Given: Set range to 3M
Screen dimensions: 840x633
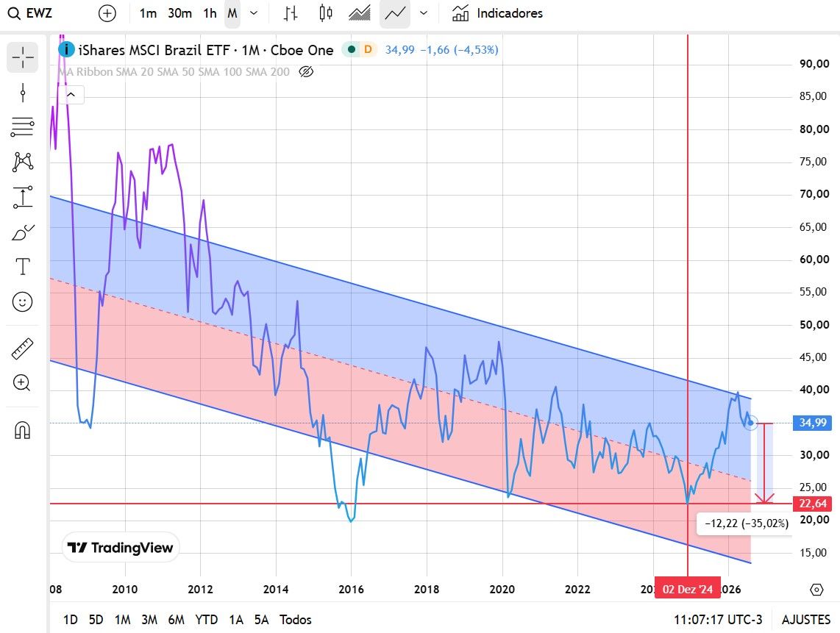Looking at the screenshot, I should point(149,620).
